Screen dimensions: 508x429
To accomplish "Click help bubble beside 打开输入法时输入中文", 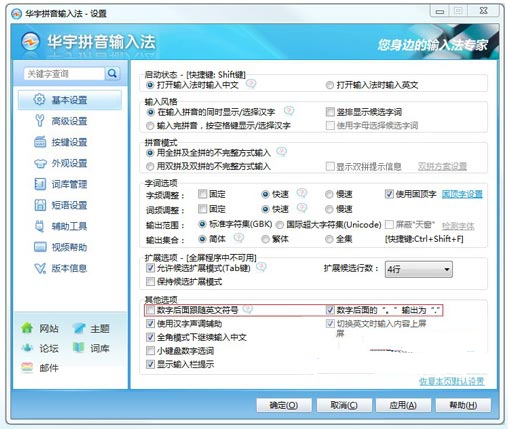I will pos(251,83).
